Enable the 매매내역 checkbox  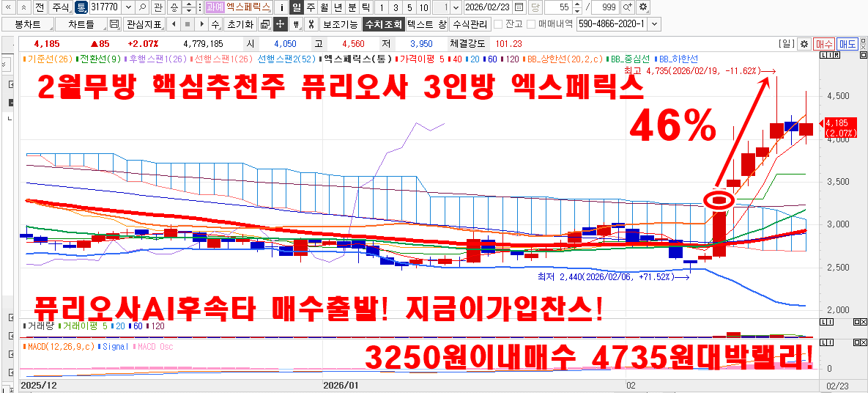click(x=530, y=24)
